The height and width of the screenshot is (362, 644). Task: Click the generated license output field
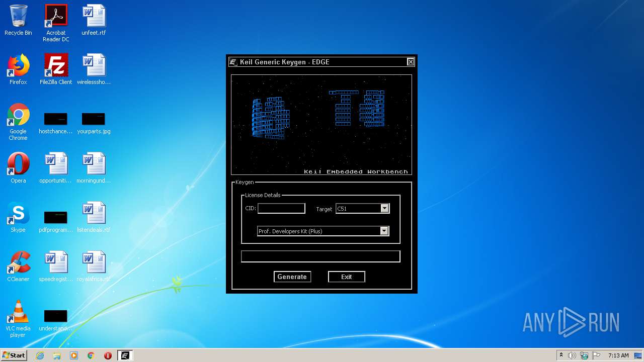320,256
